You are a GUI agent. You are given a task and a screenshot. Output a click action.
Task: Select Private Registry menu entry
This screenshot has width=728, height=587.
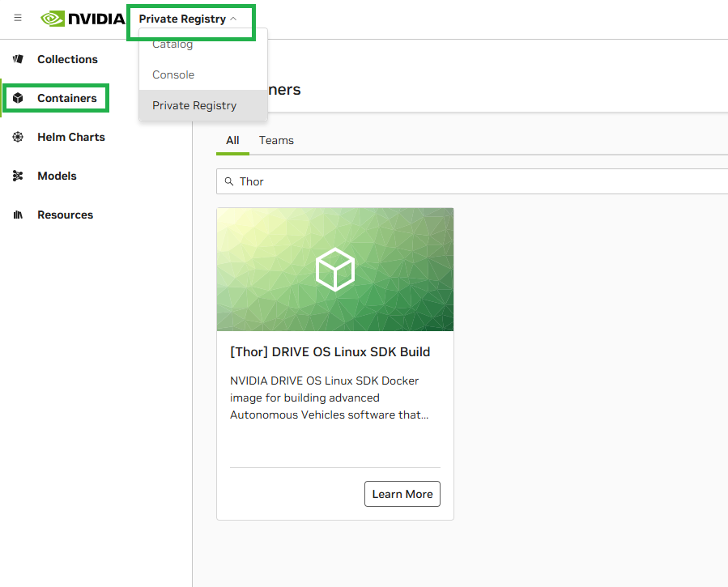203,105
